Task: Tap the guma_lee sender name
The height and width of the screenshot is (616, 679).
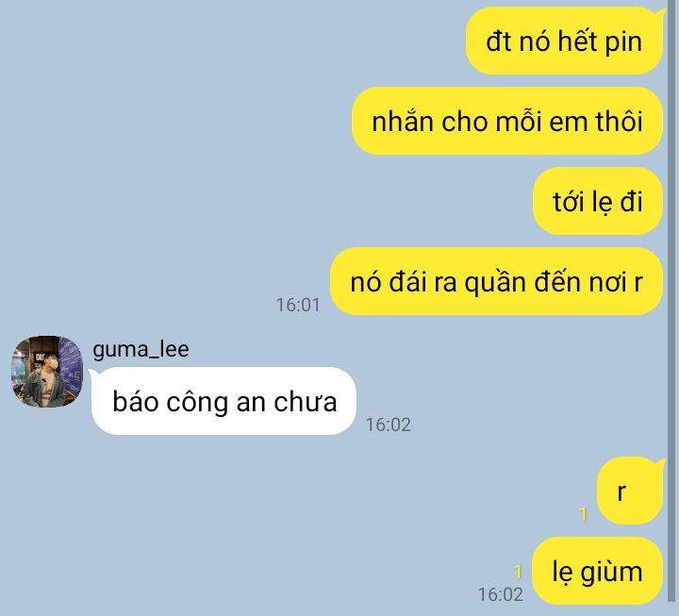Action: click(141, 349)
